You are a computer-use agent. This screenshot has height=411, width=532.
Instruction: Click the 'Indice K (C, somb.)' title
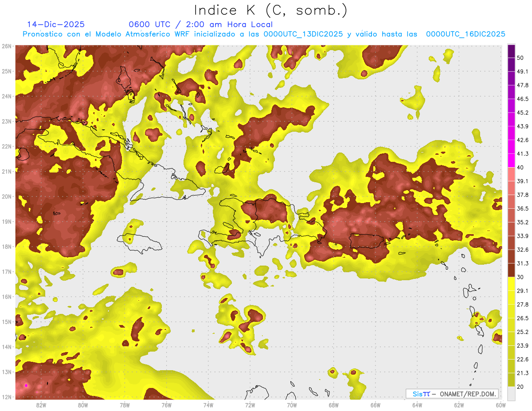[270, 10]
